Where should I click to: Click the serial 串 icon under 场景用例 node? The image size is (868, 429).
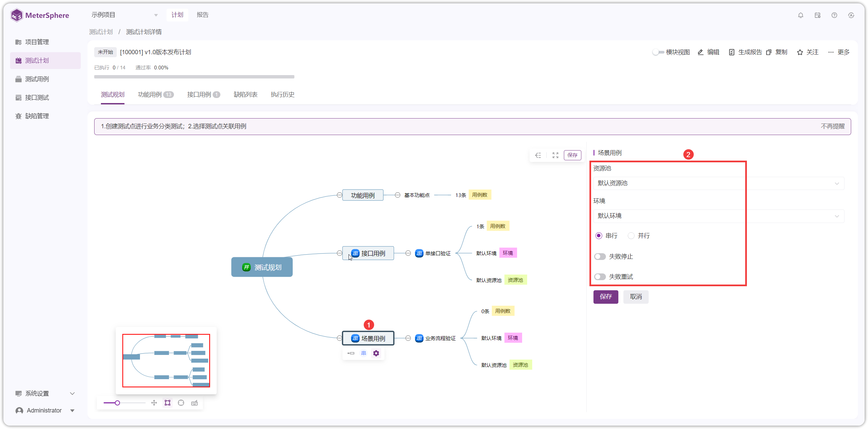[364, 353]
